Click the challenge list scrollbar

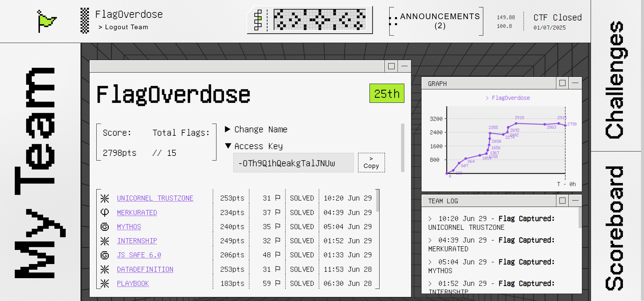pos(378,202)
